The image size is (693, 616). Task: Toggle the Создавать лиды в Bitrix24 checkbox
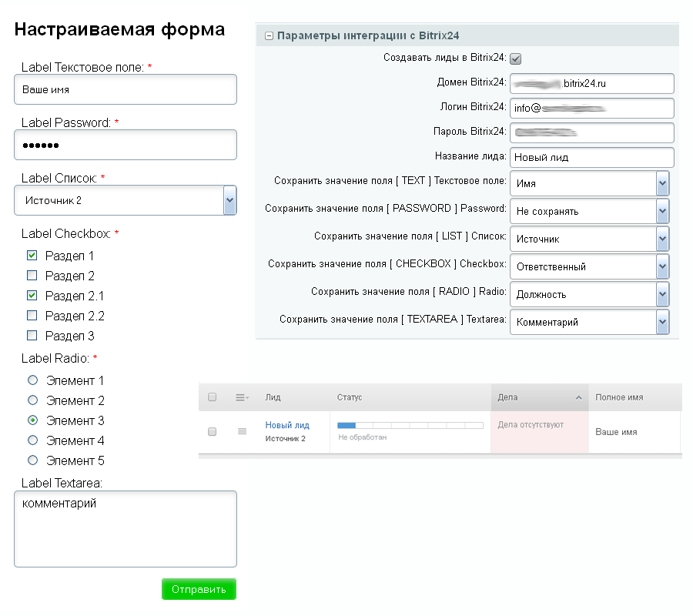tap(516, 59)
